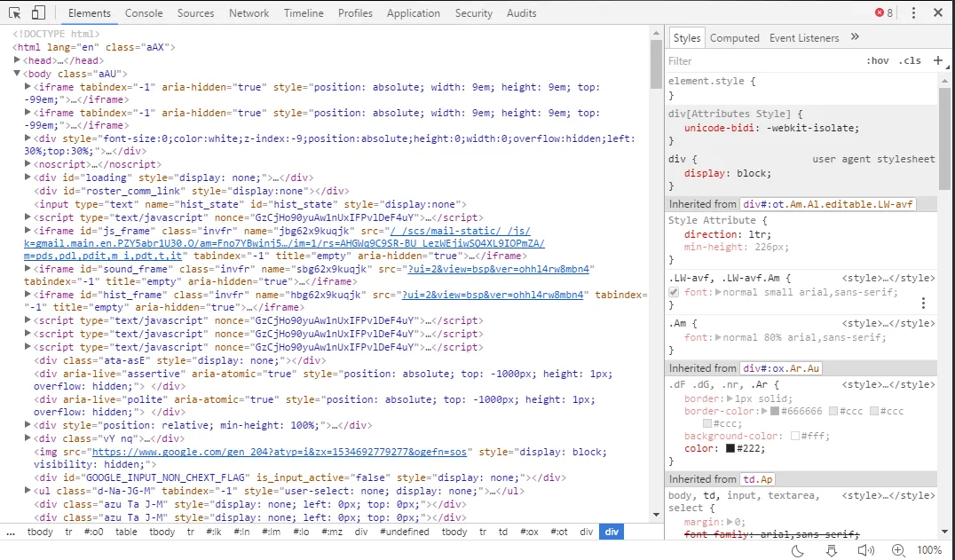Click the black #222 color swatch

coord(730,448)
